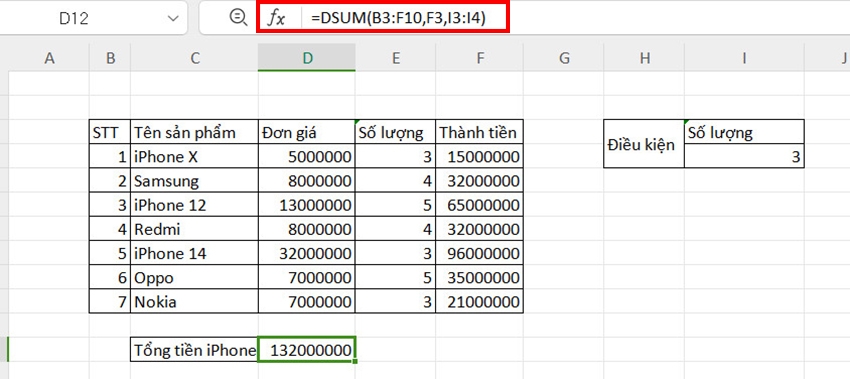
Task: Click Nokia's 7000000 unit price cell
Action: point(307,301)
